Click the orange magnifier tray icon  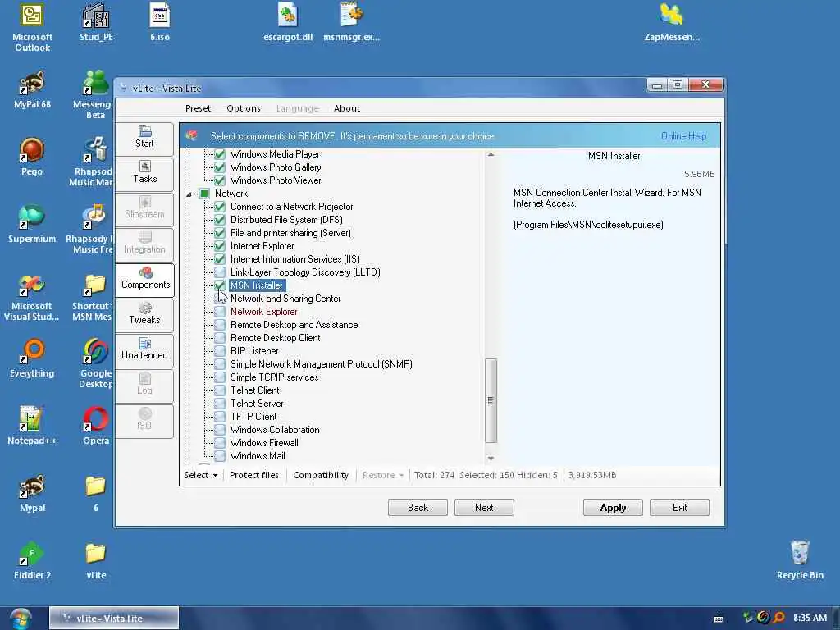point(779,618)
